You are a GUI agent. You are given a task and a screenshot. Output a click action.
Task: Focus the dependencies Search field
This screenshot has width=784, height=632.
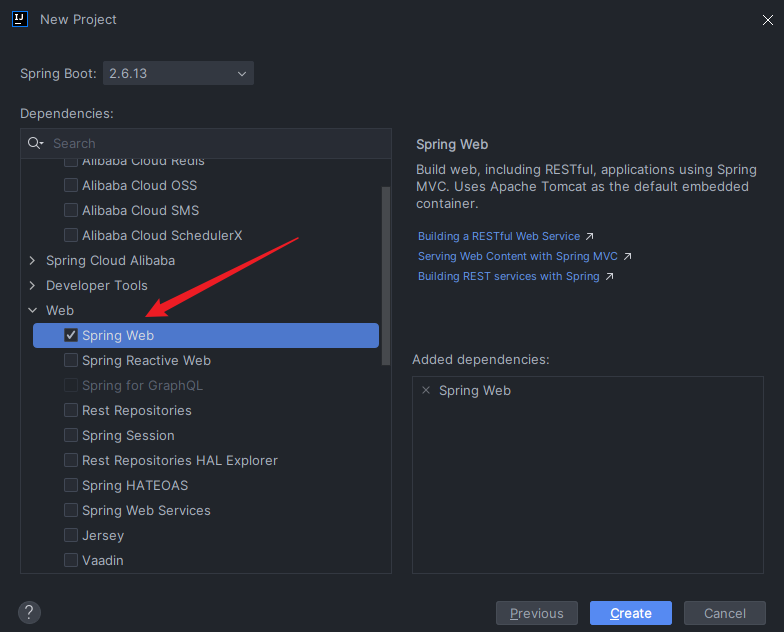click(206, 143)
